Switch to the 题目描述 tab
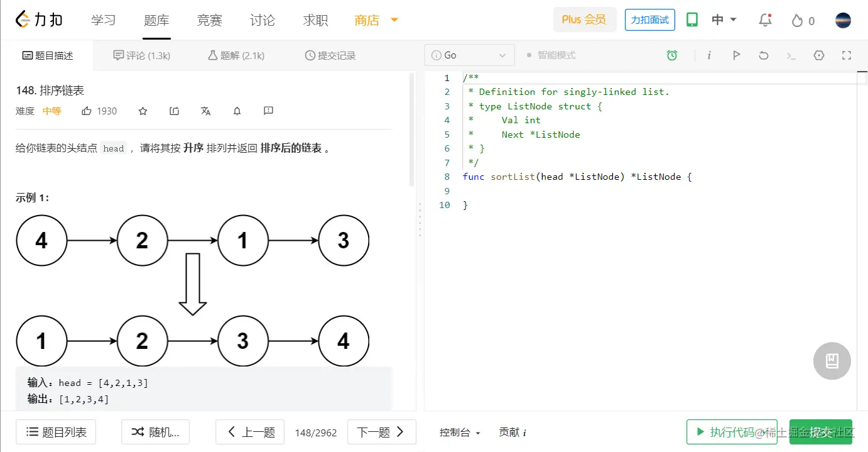The height and width of the screenshot is (452, 868). click(x=48, y=55)
